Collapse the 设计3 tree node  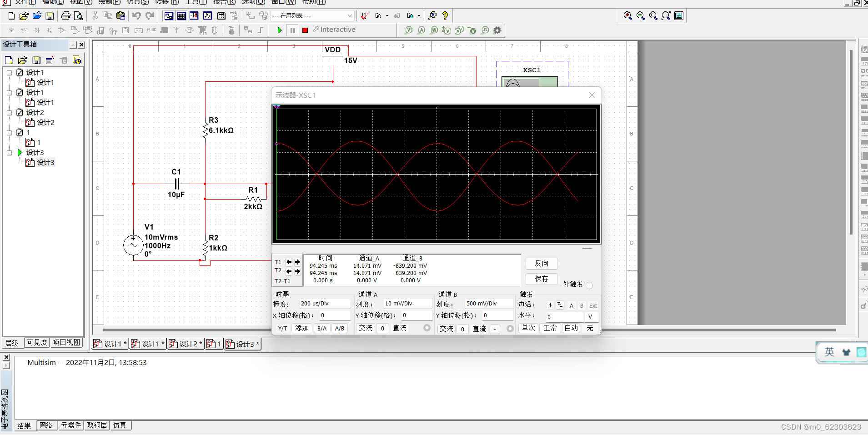tap(9, 153)
